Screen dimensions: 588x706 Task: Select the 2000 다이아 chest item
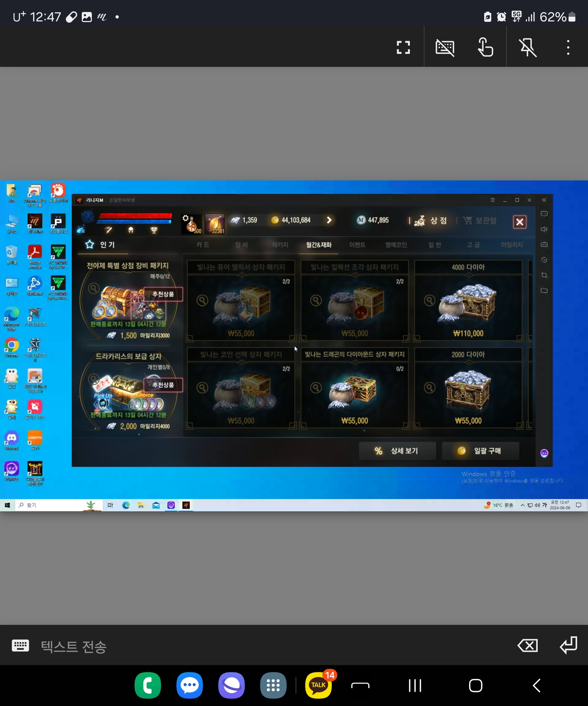(468, 390)
